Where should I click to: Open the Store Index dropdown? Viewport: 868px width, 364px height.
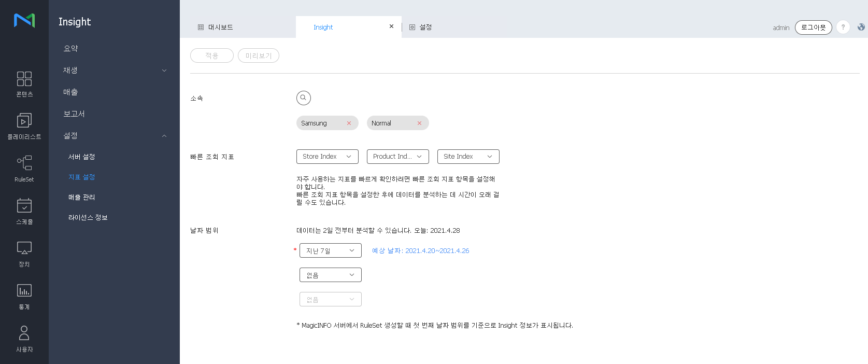(327, 157)
